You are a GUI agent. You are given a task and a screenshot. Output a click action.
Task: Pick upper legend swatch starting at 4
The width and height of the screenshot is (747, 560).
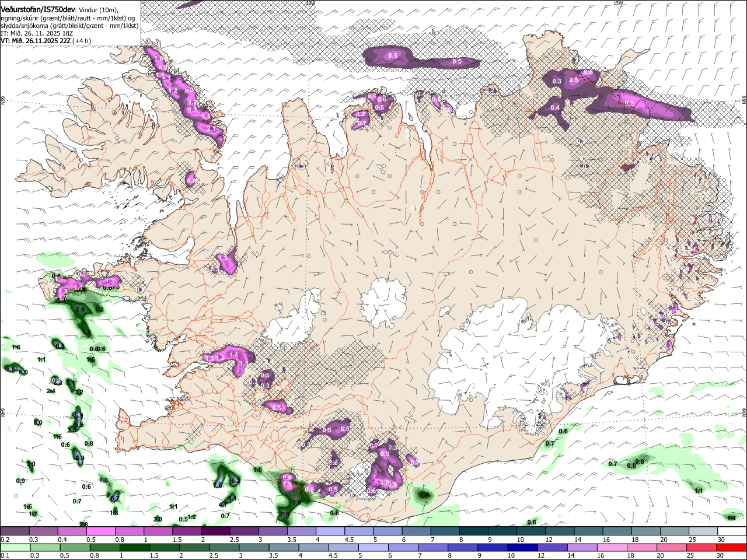click(x=330, y=531)
